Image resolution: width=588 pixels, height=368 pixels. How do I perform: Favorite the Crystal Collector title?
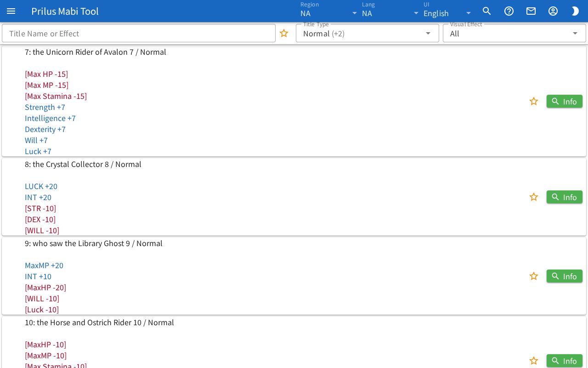point(534,197)
